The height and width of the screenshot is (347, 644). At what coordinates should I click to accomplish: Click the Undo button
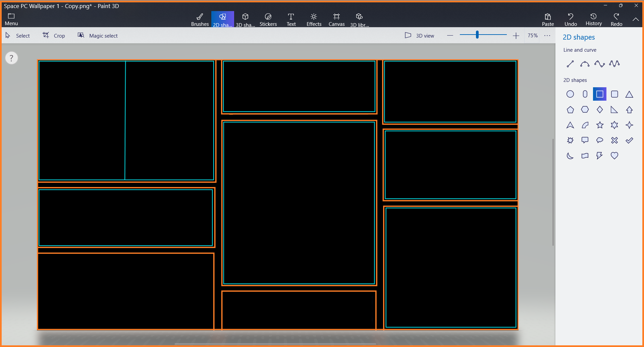click(x=571, y=19)
